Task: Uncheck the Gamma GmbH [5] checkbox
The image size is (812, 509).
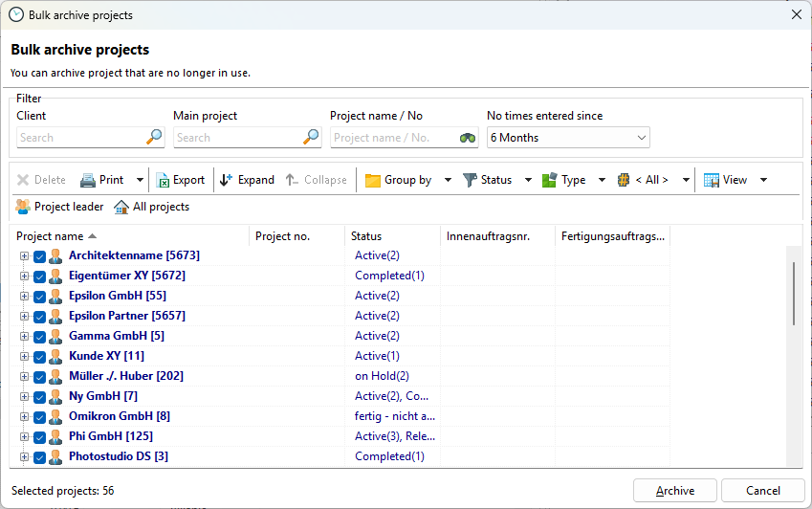Action: pos(39,337)
